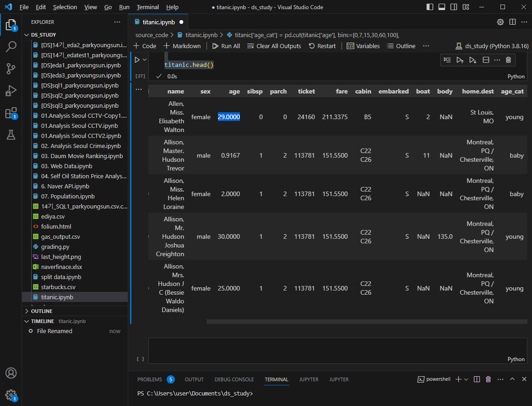Click the source_code breadcrumb
Image resolution: width=532 pixels, height=406 pixels.
(152, 35)
